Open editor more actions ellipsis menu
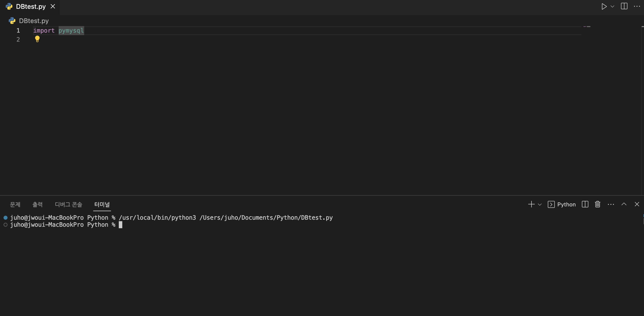The image size is (644, 316). [x=637, y=7]
